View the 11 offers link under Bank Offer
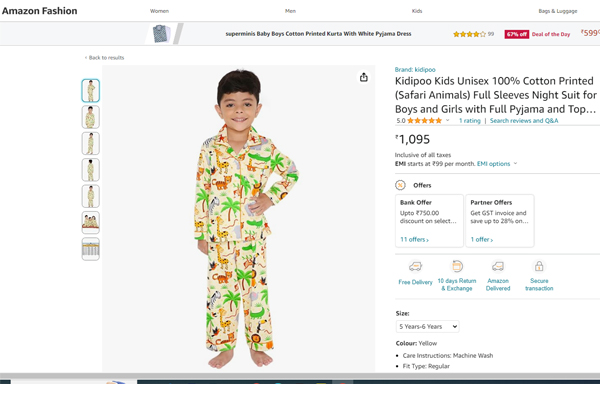Image resolution: width=600 pixels, height=400 pixels. tap(414, 240)
